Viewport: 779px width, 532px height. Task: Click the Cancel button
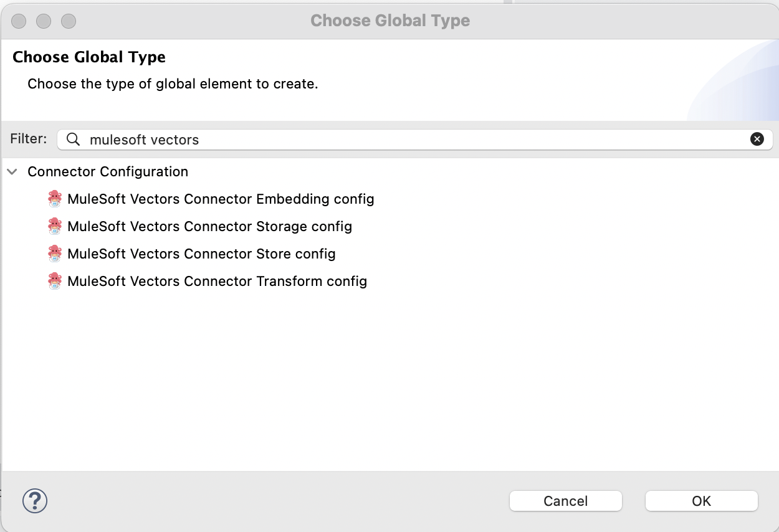[565, 501]
